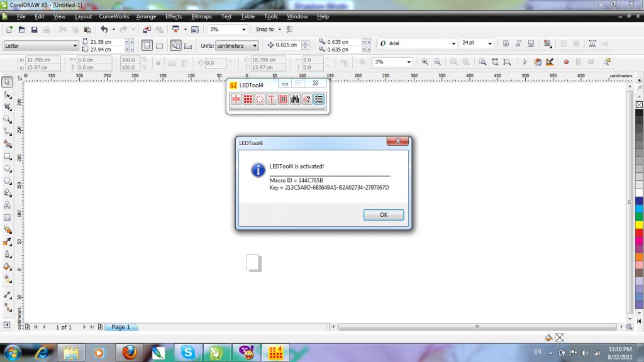Pick the yellow color swatch in palette
Viewport: 644px width, 362px height.
[640, 224]
